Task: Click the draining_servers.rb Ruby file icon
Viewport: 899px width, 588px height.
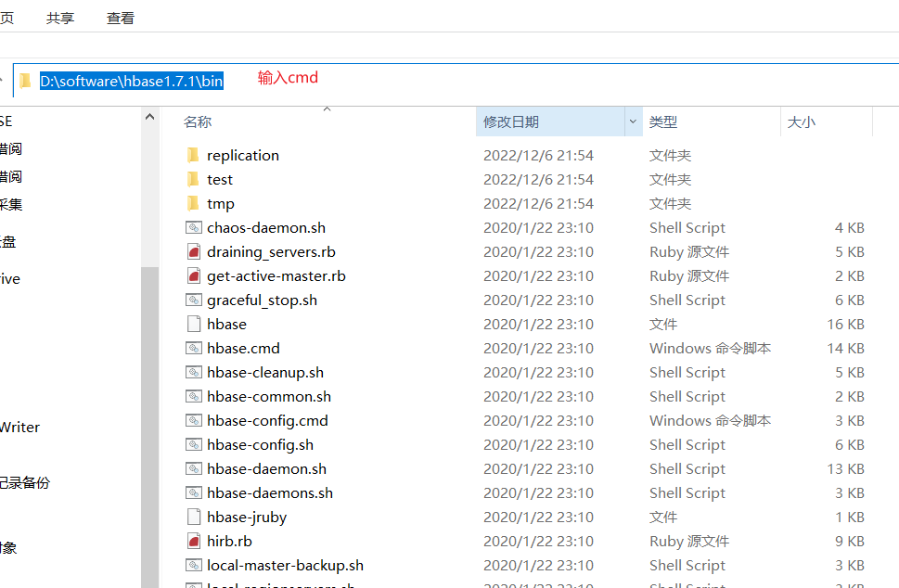Action: click(x=194, y=251)
